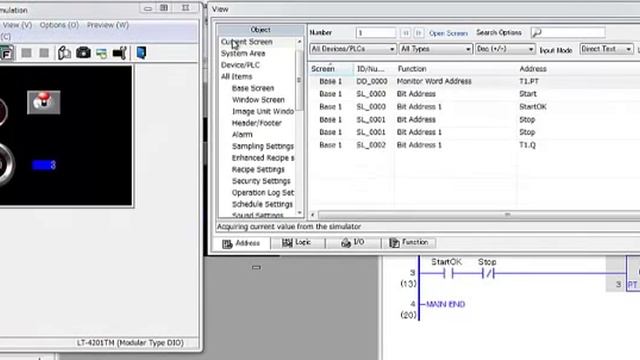Click the camera screen-capture icon in Simulation toolbar
The height and width of the screenshot is (360, 640).
tap(83, 53)
